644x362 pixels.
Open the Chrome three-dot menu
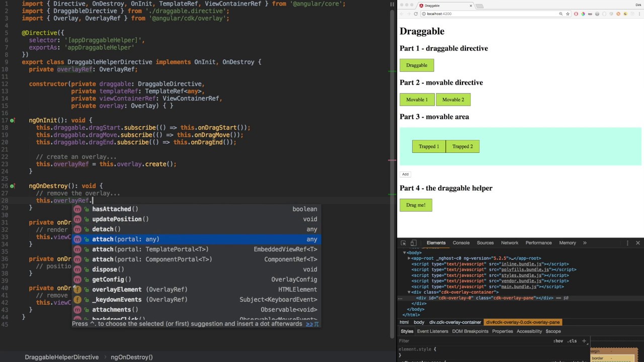point(639,14)
